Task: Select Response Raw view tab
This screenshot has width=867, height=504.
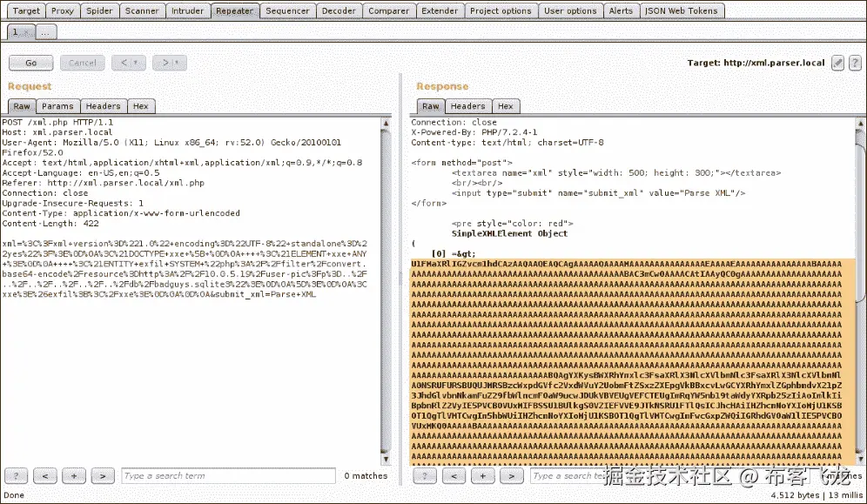Action: pyautogui.click(x=430, y=106)
